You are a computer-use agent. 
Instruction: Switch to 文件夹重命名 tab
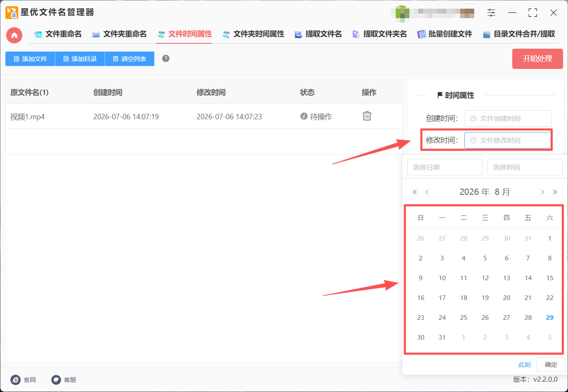pos(119,34)
